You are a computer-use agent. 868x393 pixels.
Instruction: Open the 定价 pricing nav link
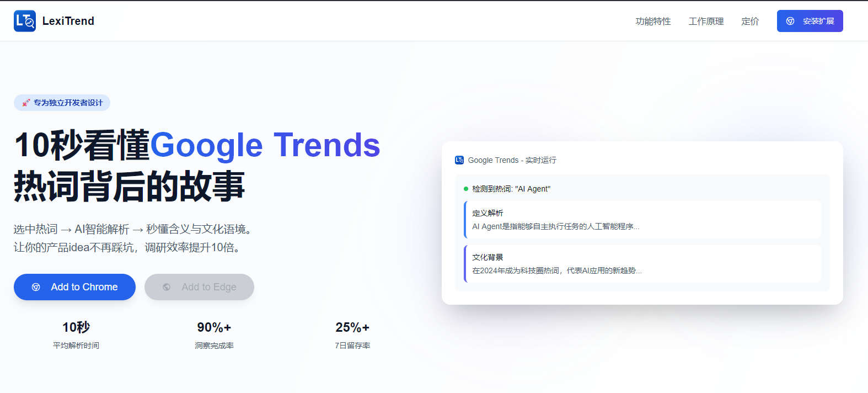point(750,21)
